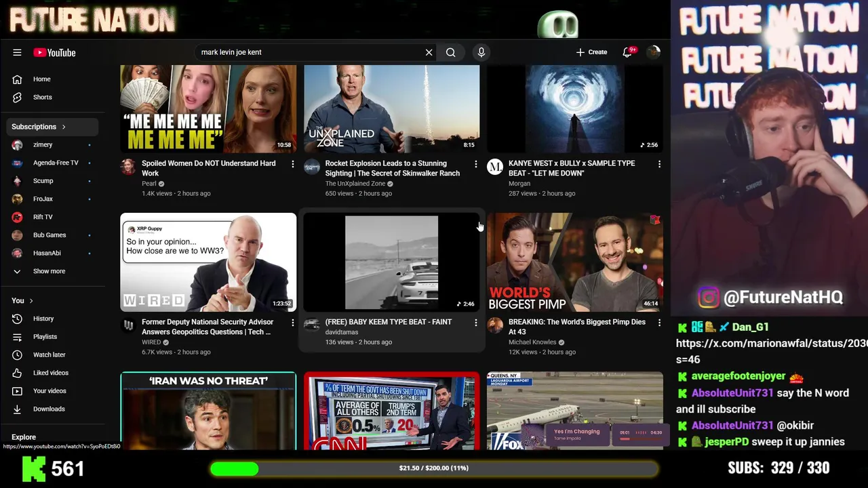Click the green donation goal progress bar
Image resolution: width=868 pixels, height=488 pixels.
[x=434, y=468]
